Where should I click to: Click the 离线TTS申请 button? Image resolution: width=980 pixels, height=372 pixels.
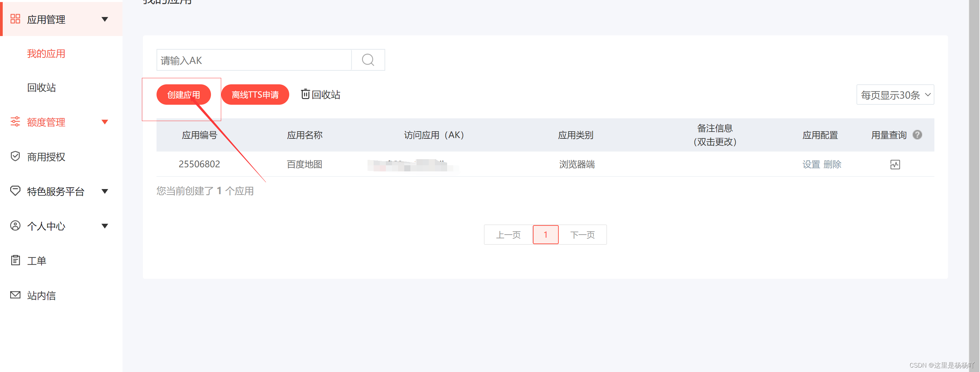click(x=255, y=95)
